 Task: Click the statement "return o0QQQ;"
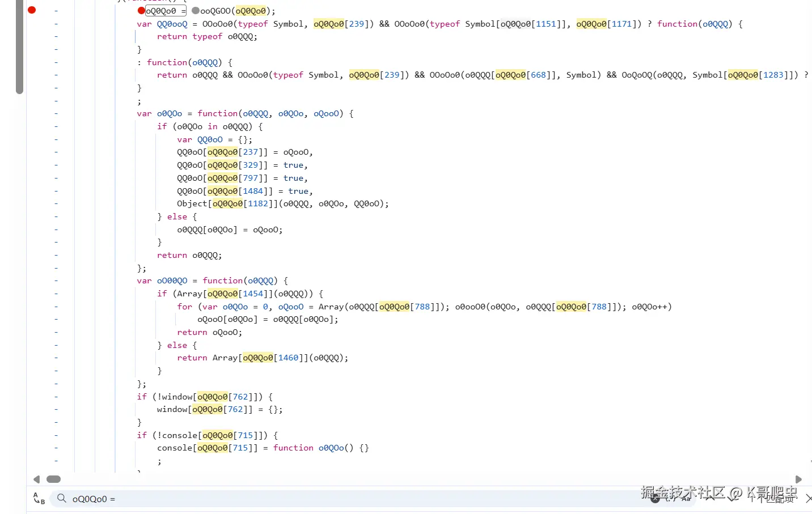tap(189, 255)
